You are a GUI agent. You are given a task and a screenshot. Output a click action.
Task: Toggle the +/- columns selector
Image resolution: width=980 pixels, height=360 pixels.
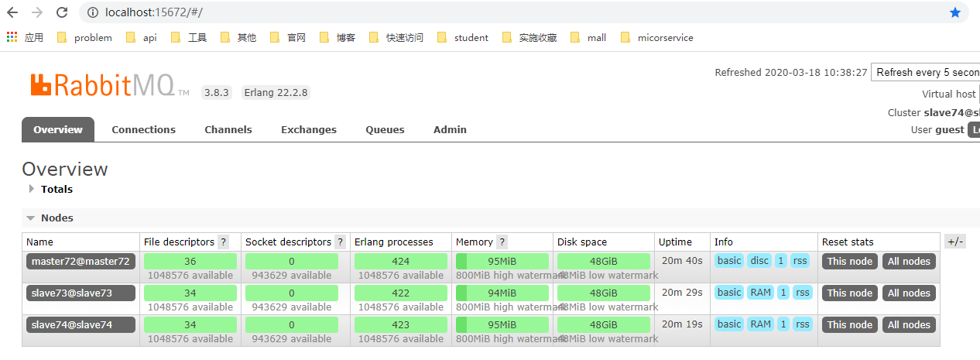pos(955,242)
